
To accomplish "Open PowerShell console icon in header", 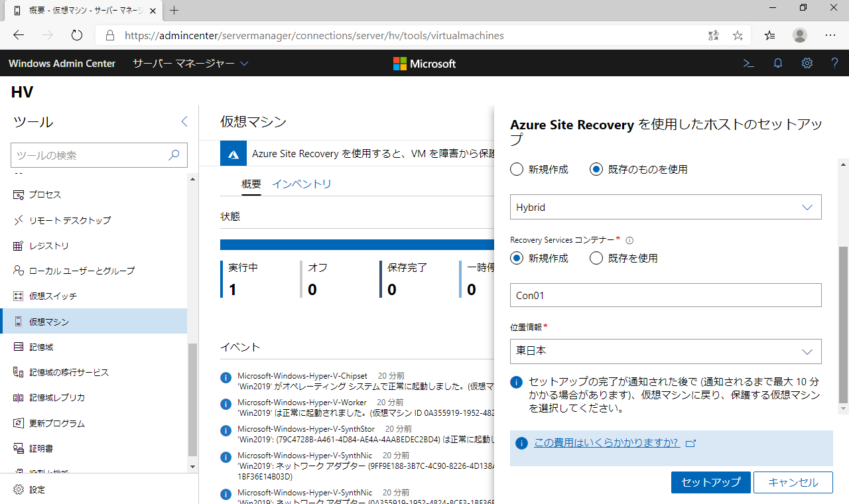I will 748,64.
